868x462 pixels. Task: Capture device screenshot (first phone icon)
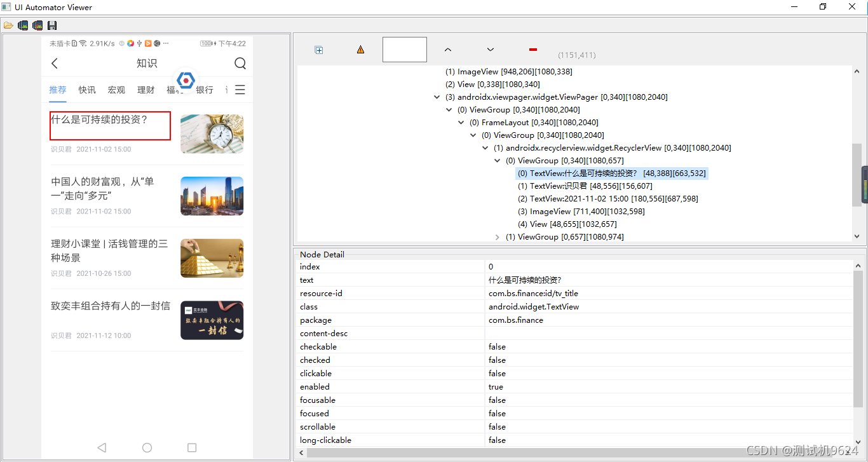(x=23, y=25)
